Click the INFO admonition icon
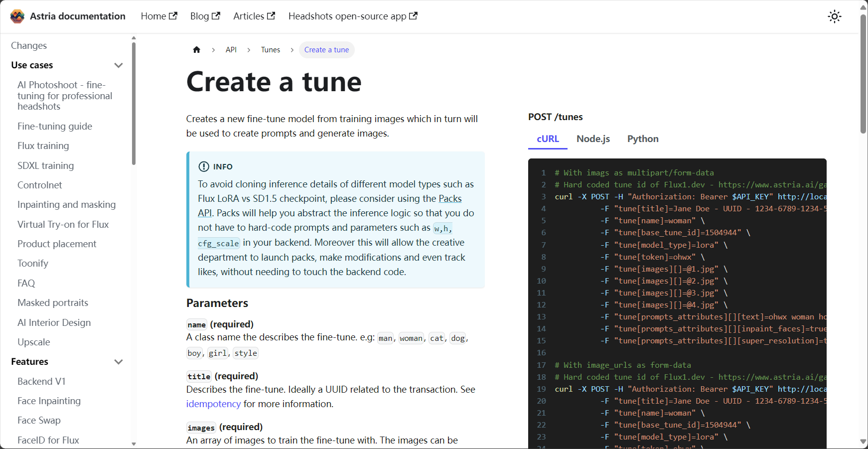868x449 pixels. pos(204,166)
